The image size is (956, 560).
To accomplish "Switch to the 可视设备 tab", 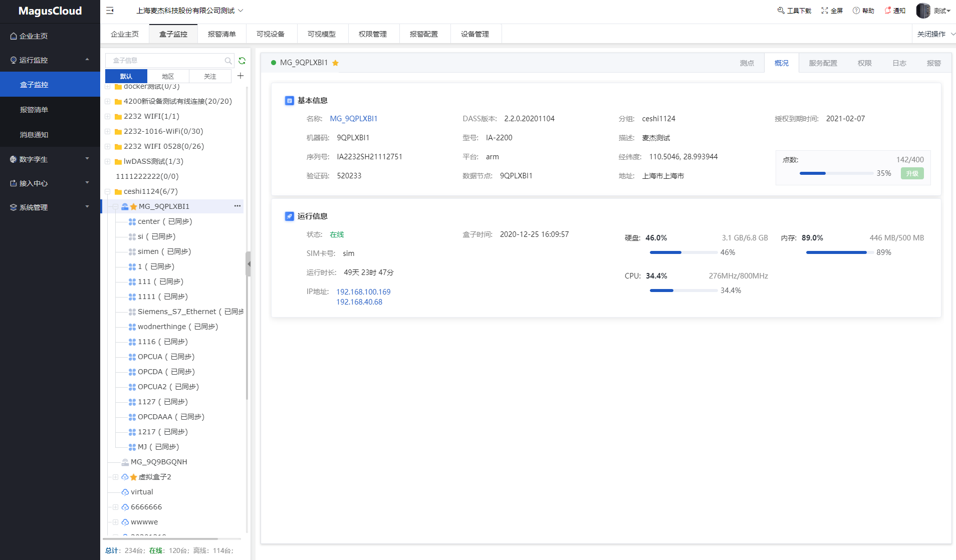I will 271,34.
